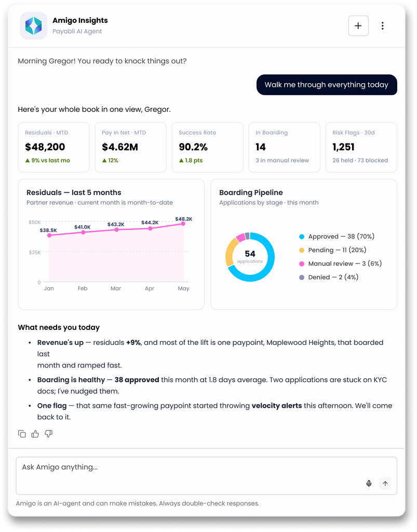This screenshot has width=417, height=532.
Task: Click the '12%' Pay In Net change
Action: 110,161
